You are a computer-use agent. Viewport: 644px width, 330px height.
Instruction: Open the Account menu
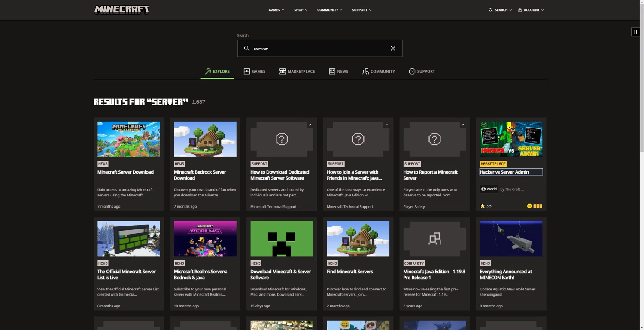click(x=531, y=10)
